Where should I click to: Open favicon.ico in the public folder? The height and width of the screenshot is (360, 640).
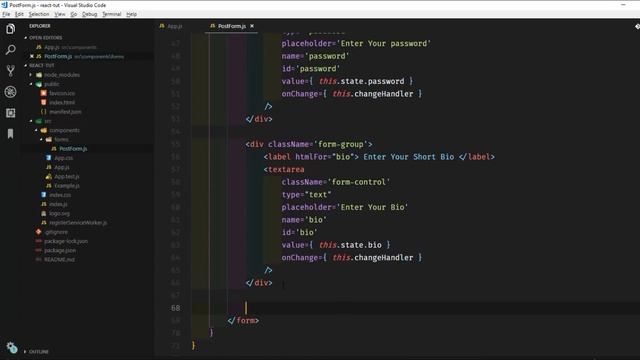(x=62, y=93)
